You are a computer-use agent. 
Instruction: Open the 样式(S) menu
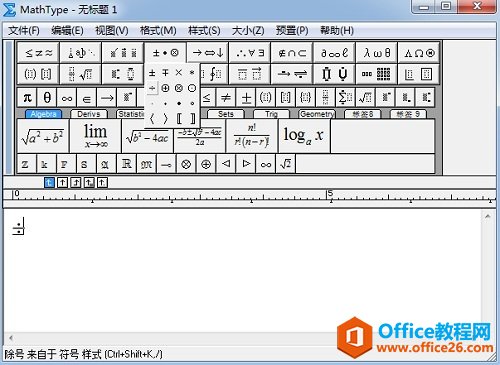click(204, 30)
